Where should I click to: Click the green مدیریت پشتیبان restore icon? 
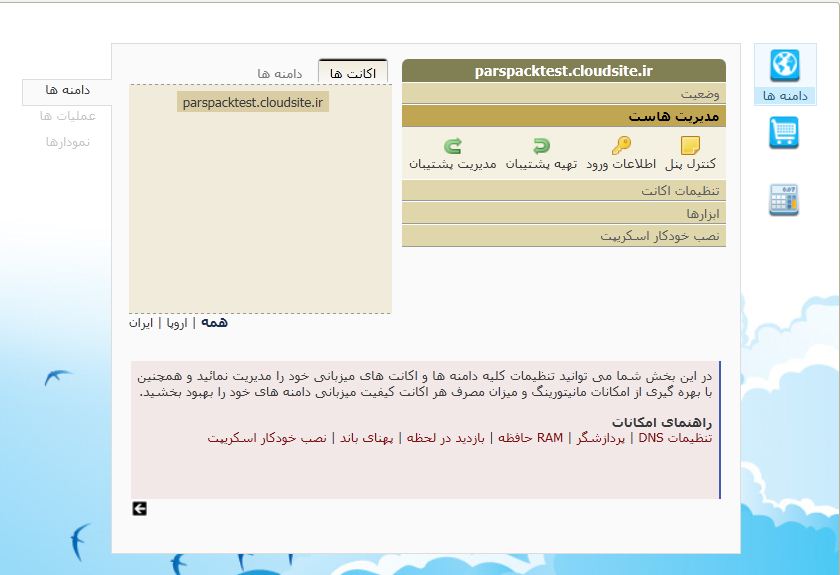[x=453, y=146]
